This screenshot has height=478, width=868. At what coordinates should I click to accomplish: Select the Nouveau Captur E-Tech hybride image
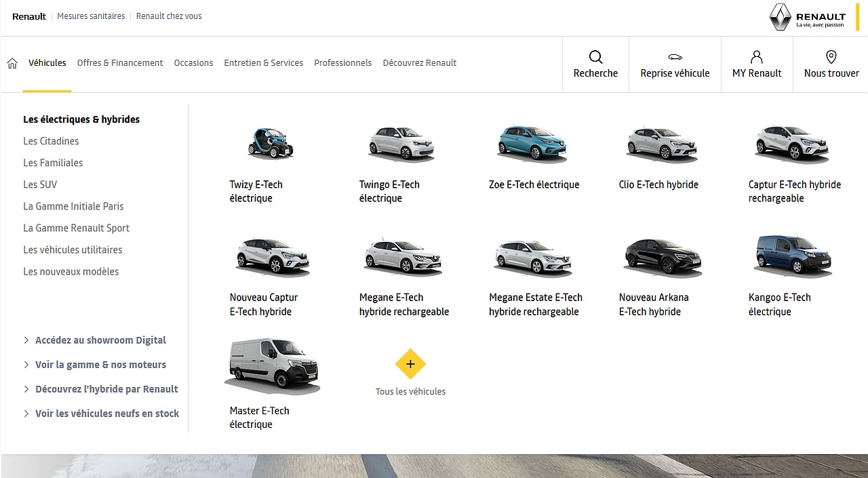(x=273, y=256)
